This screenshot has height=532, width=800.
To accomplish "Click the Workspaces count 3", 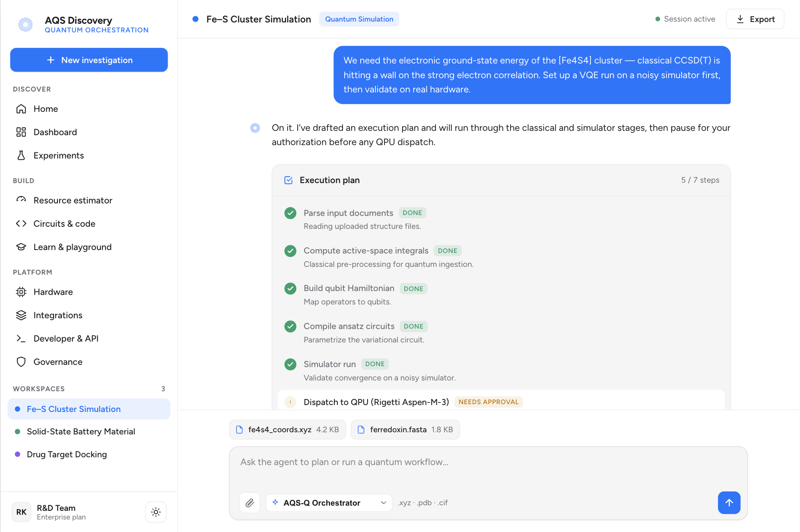I will (163, 389).
